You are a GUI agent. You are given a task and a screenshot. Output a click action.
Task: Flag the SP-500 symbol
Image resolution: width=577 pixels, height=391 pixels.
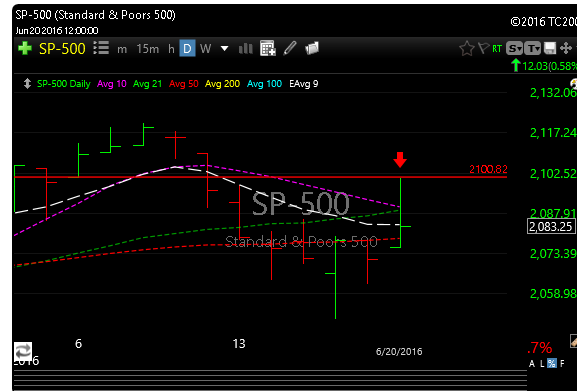point(483,48)
